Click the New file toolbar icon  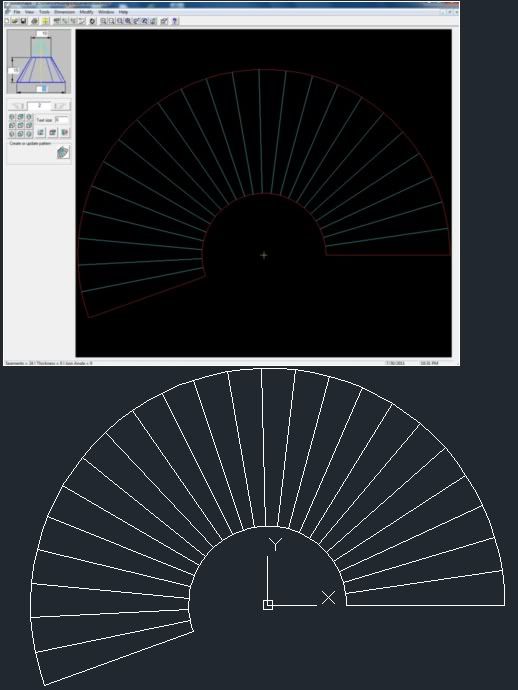(x=7, y=21)
